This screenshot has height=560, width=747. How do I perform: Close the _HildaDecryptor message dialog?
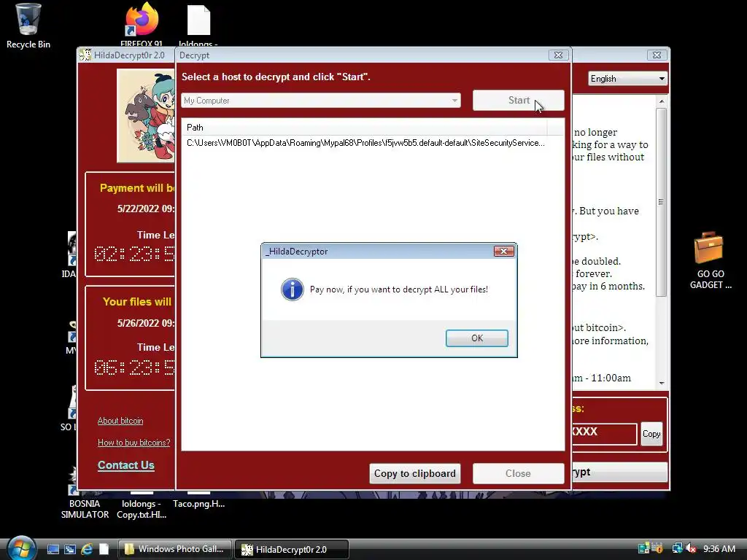click(x=503, y=251)
